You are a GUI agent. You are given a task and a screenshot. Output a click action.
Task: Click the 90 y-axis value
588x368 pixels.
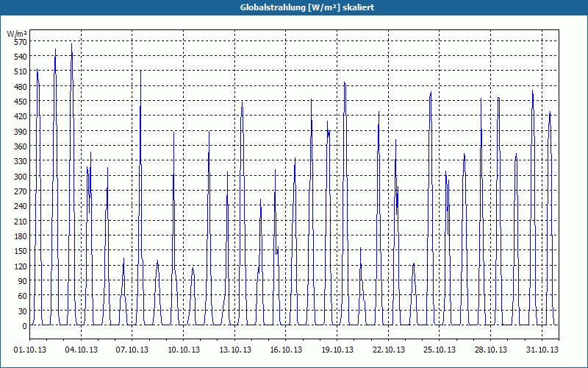23,281
